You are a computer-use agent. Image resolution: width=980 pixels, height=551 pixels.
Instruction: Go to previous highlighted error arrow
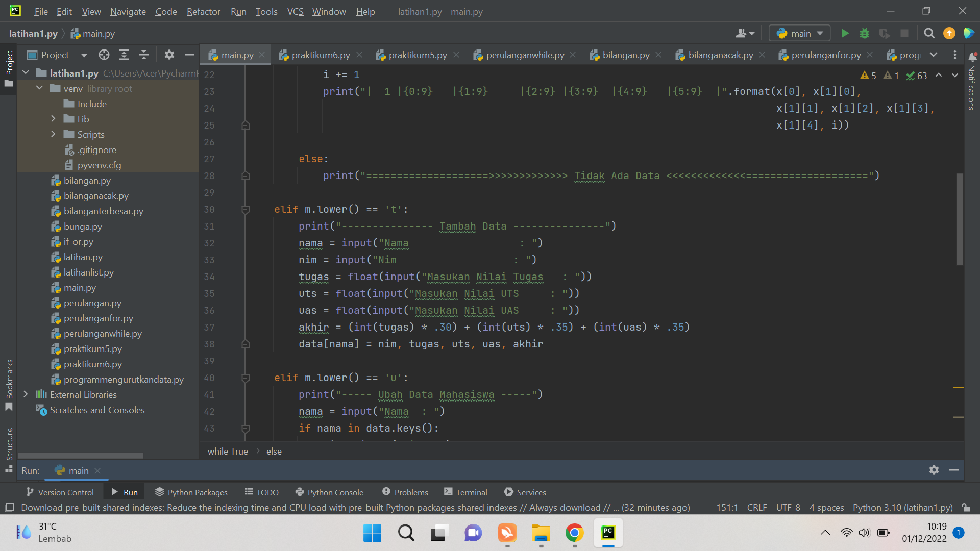939,76
